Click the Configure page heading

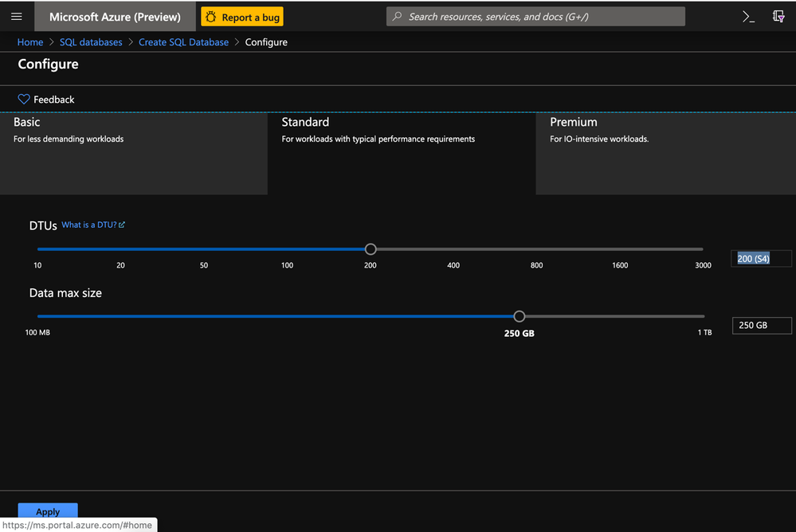[x=49, y=64]
